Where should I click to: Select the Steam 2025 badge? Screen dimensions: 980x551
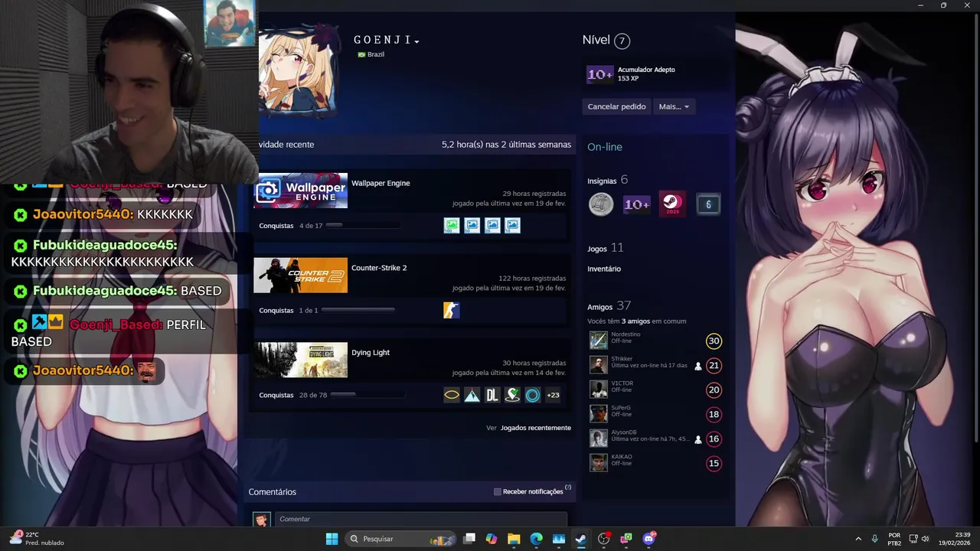[x=672, y=204]
